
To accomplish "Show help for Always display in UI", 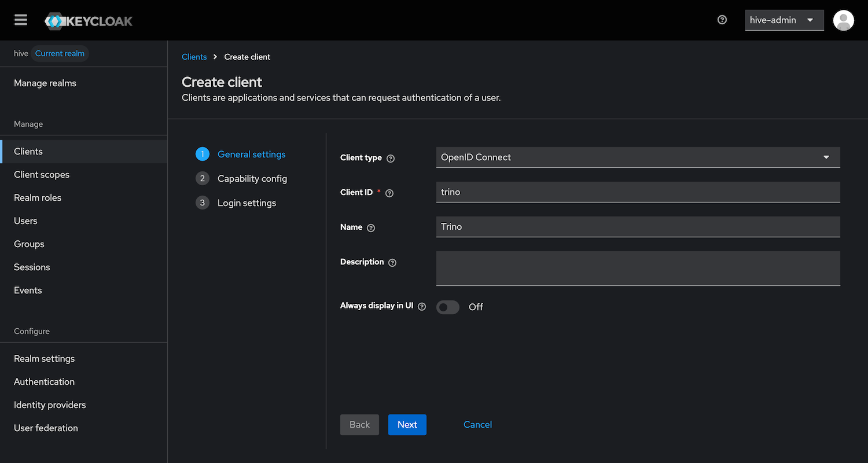I will pyautogui.click(x=422, y=307).
